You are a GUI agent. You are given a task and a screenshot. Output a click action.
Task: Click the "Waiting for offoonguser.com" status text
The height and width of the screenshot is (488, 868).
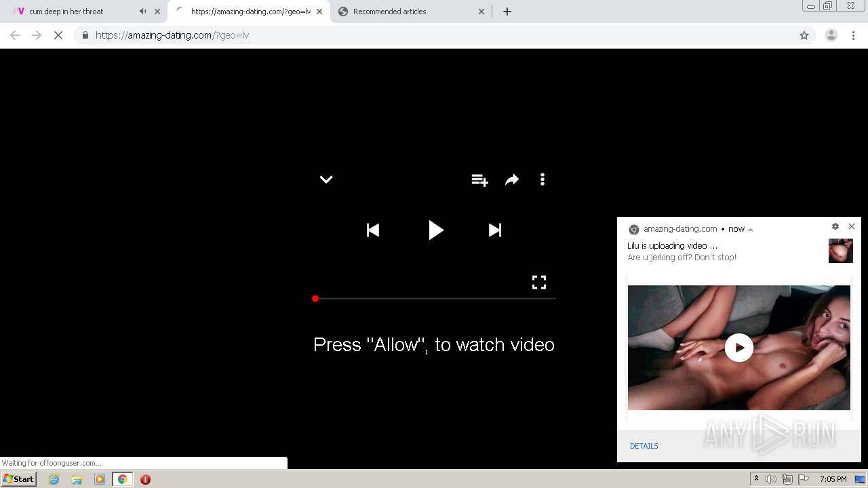click(x=52, y=463)
